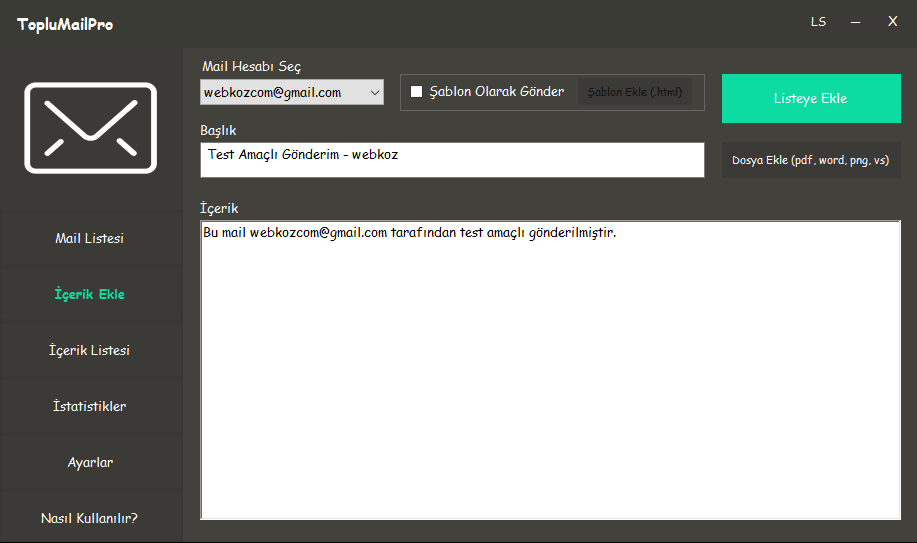Click the envelope mail logo icon
This screenshot has height=543, width=917.
click(x=91, y=128)
